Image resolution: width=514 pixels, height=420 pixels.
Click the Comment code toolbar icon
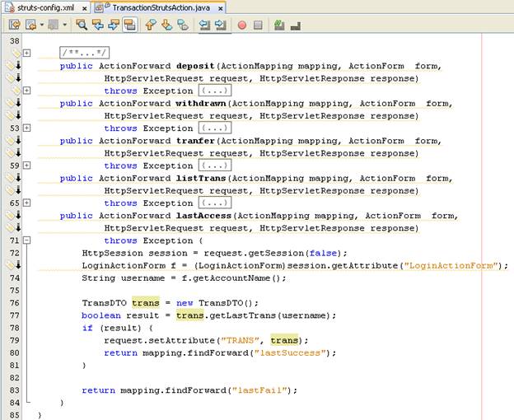pyautogui.click(x=279, y=25)
